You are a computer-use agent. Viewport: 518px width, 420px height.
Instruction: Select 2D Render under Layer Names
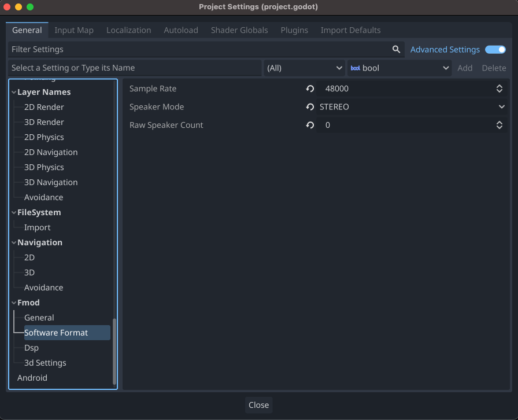pos(44,107)
